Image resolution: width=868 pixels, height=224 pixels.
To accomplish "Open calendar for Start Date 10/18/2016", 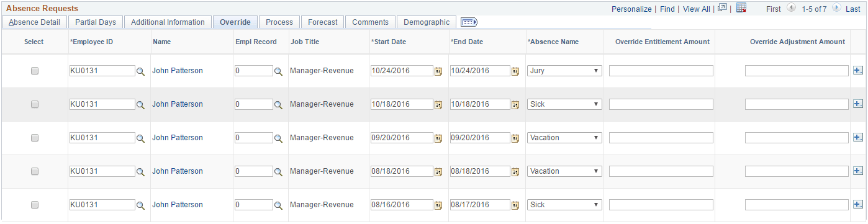I will 438,105.
